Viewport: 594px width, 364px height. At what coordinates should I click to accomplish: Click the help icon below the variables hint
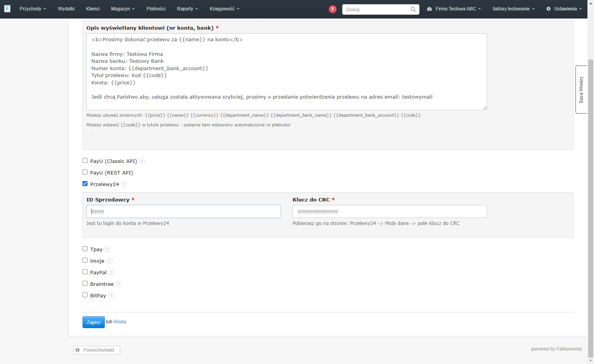coord(89,135)
